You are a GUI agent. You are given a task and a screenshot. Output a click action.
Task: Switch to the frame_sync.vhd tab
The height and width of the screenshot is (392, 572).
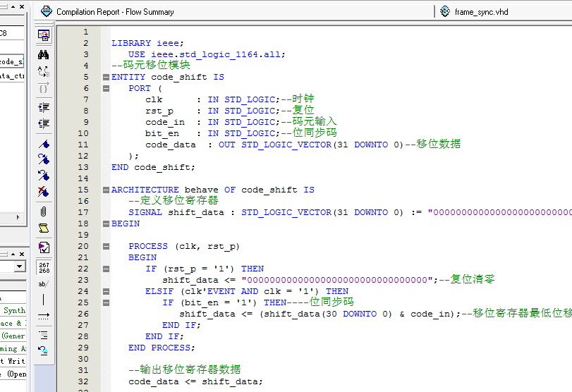tap(481, 12)
